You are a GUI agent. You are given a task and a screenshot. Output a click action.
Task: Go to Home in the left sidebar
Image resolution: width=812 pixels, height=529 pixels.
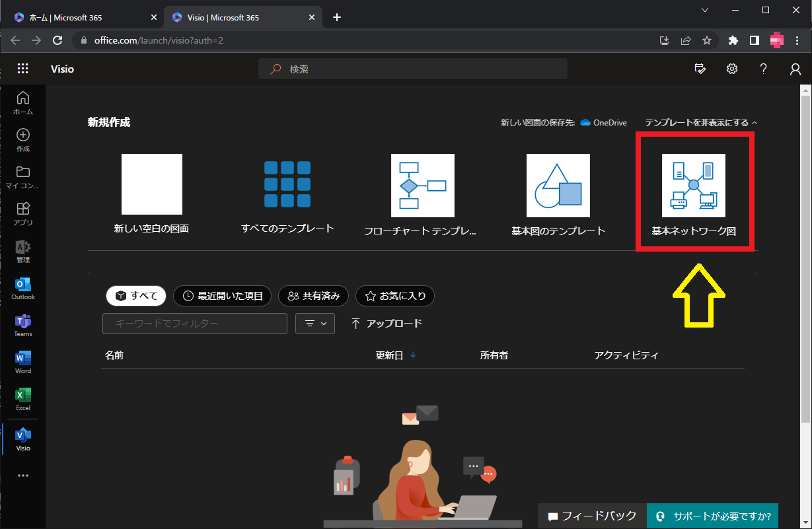pos(23,103)
